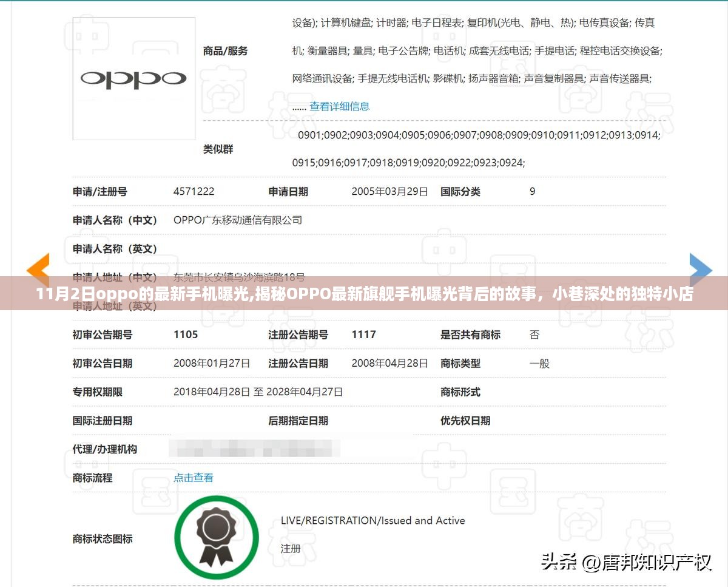Open the OPPO trademark logo image

click(x=133, y=79)
